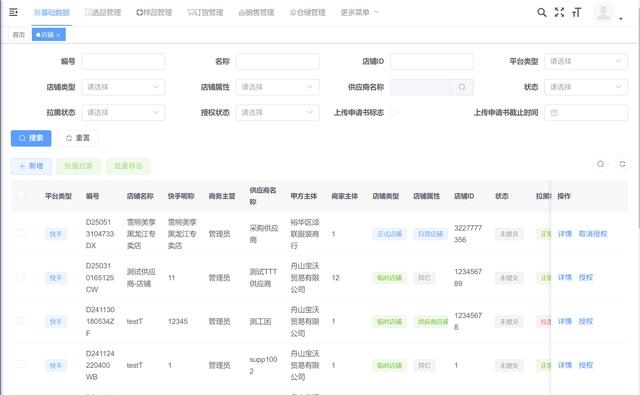
Task: Click the 正式店铺 tag in first row
Action: [389, 234]
